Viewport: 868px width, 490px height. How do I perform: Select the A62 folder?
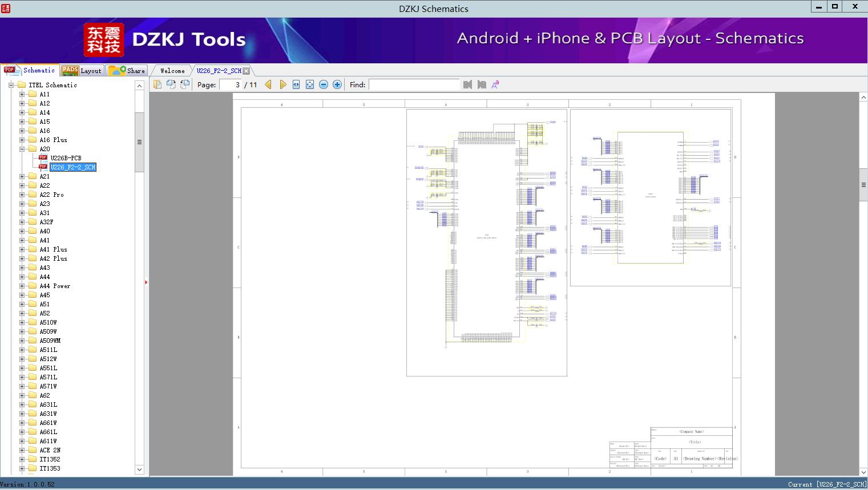[45, 395]
